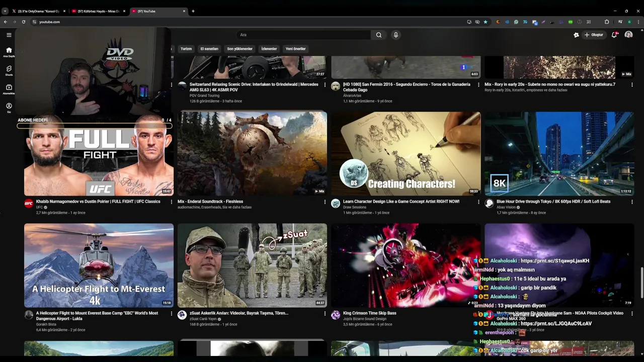Image resolution: width=644 pixels, height=362 pixels.
Task: Open options for zSuat Askerlik Anıları video
Action: pos(325,313)
